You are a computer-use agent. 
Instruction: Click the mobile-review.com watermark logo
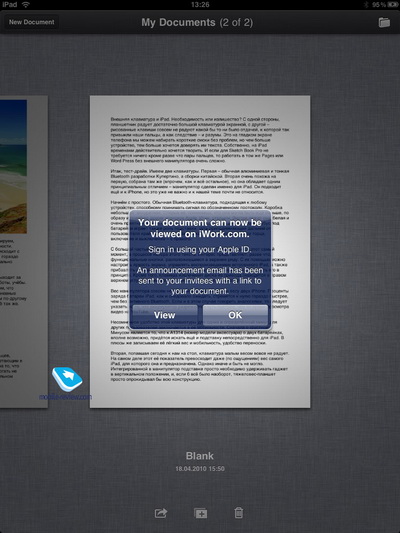[67, 383]
